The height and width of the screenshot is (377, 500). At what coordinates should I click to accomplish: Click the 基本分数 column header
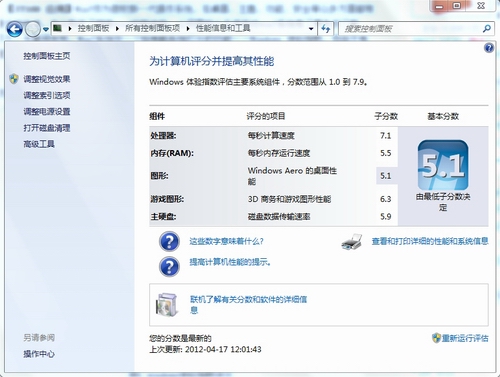(x=443, y=116)
